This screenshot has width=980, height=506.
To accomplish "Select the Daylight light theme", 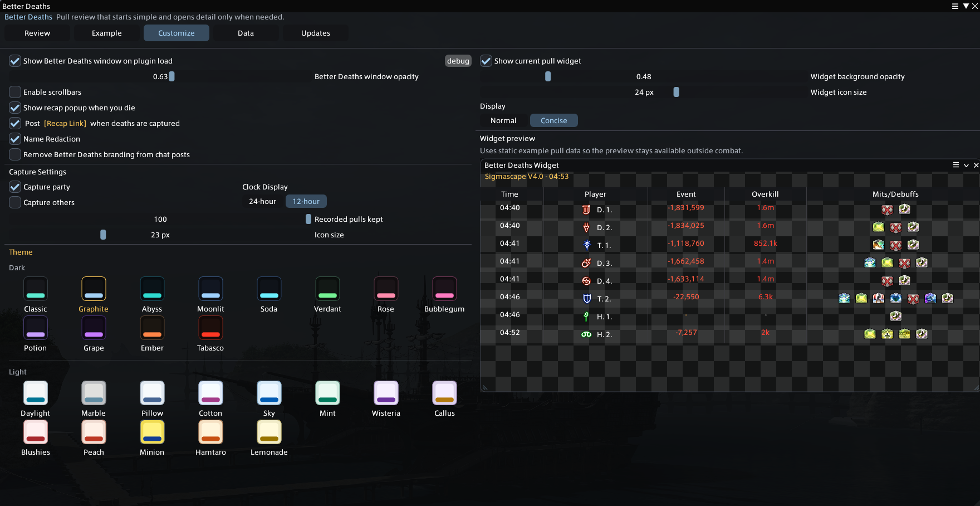I will (x=36, y=393).
